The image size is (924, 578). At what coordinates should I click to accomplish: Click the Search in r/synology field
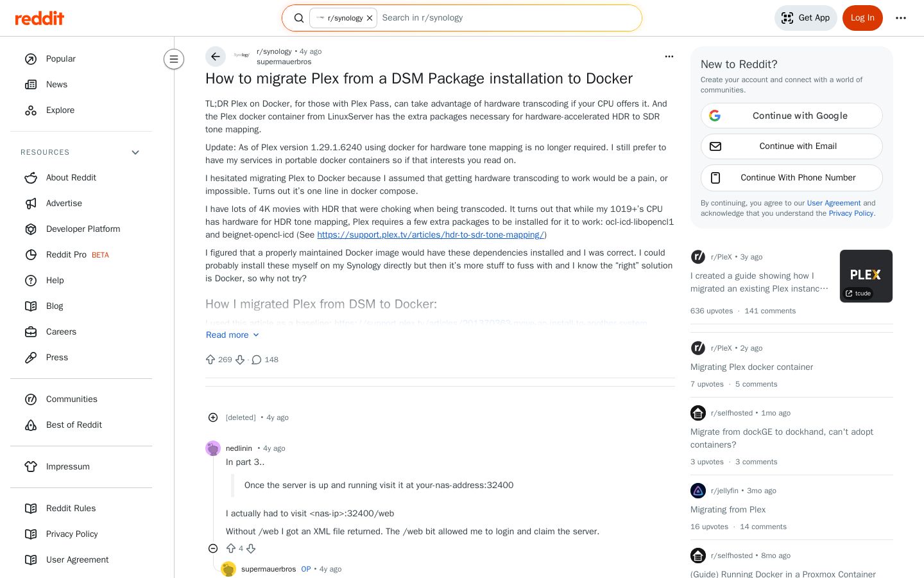[507, 18]
